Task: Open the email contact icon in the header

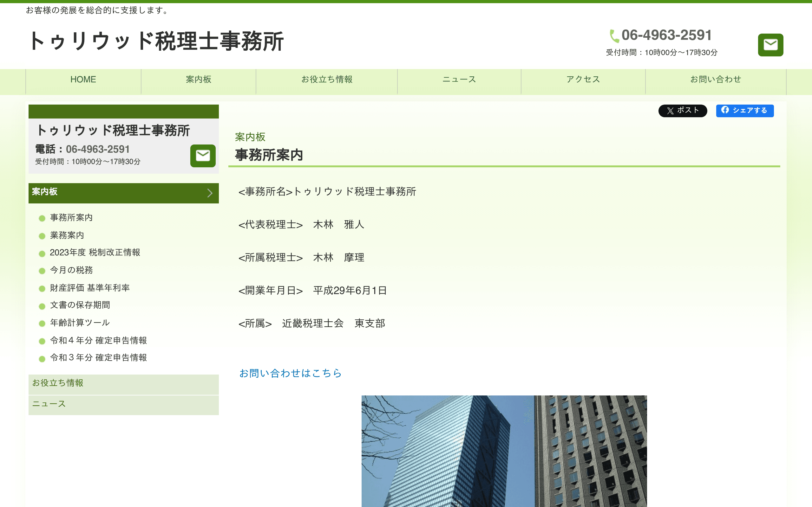Action: tap(770, 45)
